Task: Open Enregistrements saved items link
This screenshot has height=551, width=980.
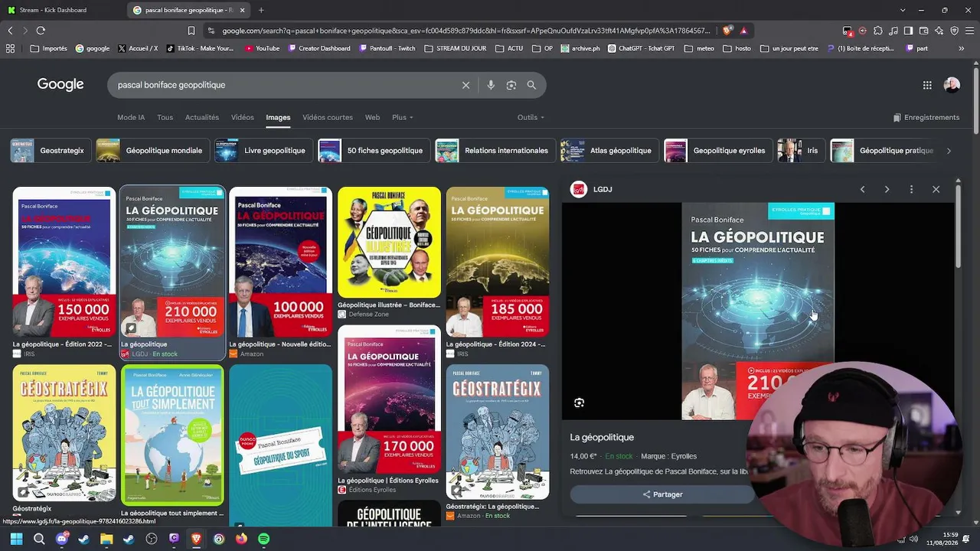Action: [926, 117]
